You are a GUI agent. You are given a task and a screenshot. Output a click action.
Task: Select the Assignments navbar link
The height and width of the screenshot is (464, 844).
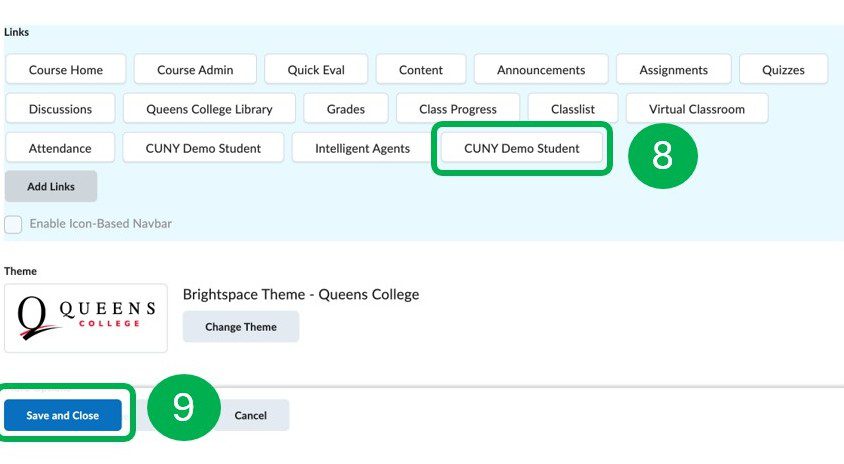coord(673,69)
